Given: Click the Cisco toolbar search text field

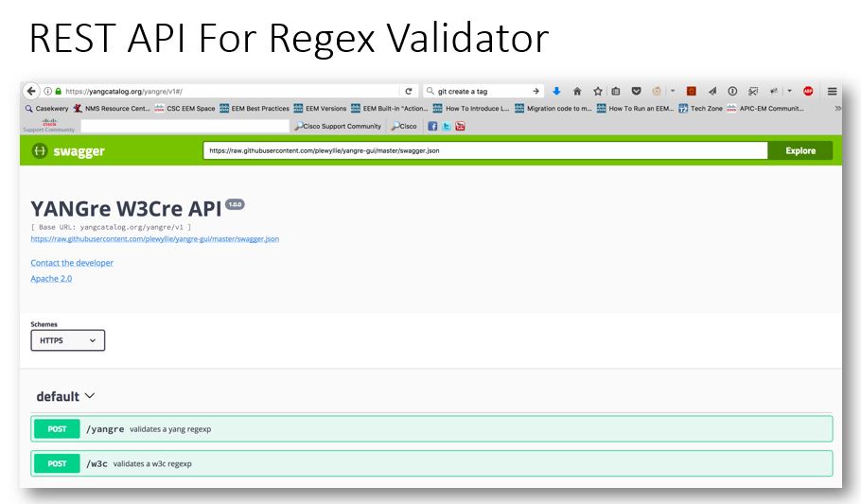Looking at the screenshot, I should click(x=184, y=127).
